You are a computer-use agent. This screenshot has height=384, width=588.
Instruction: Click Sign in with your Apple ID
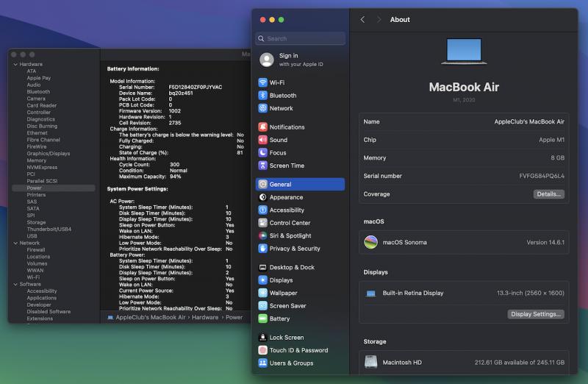coord(301,60)
